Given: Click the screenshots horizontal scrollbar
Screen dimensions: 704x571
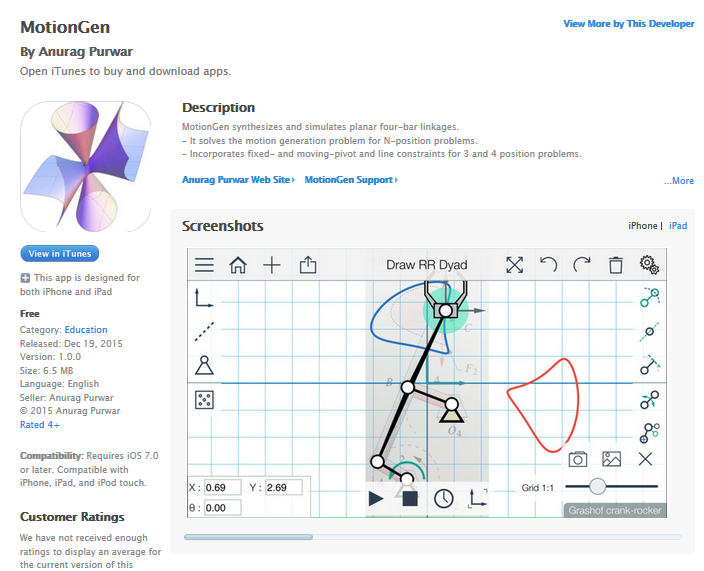Looking at the screenshot, I should pyautogui.click(x=248, y=537).
